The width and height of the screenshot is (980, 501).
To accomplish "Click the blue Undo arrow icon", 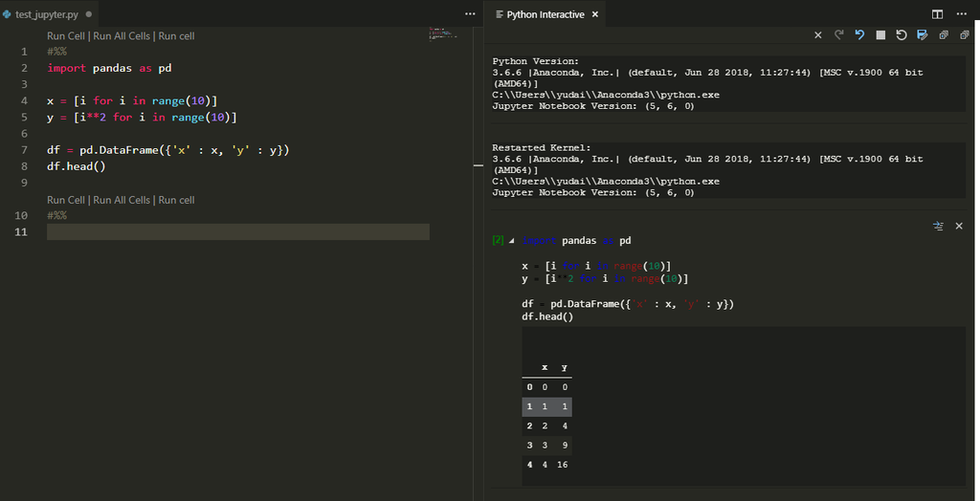I will click(x=859, y=35).
